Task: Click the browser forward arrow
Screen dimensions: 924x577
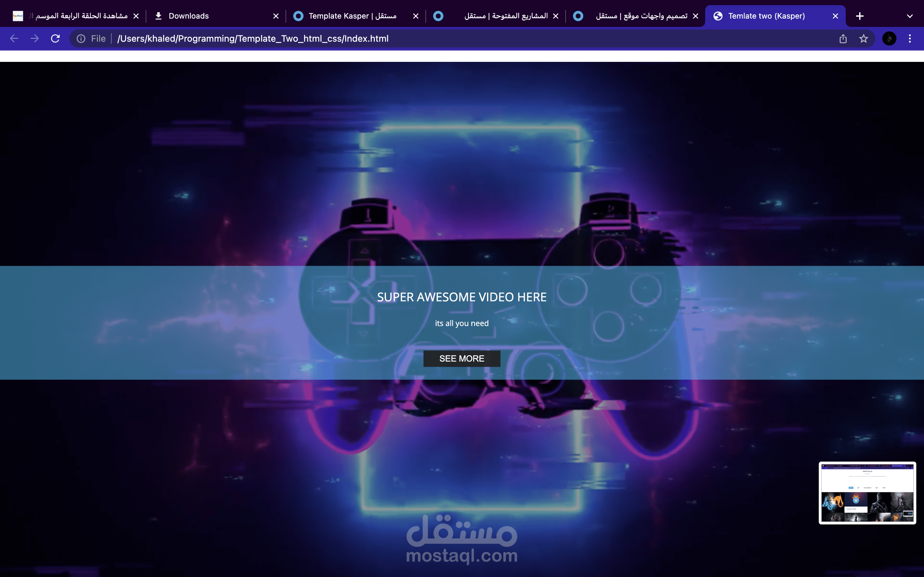Action: (35, 38)
